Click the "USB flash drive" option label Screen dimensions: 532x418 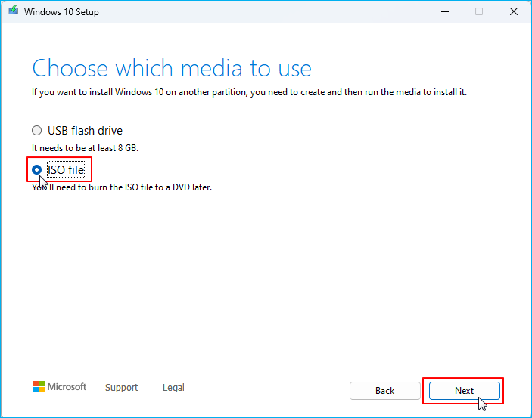coord(85,131)
